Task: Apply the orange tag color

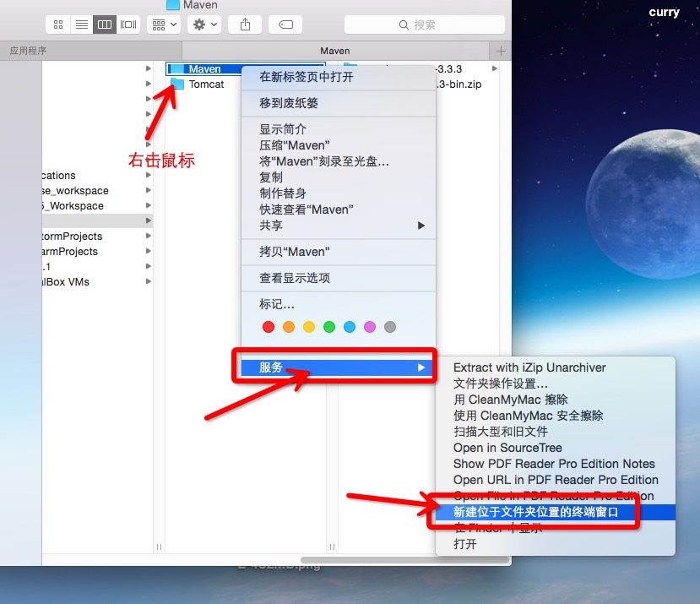Action: click(289, 327)
